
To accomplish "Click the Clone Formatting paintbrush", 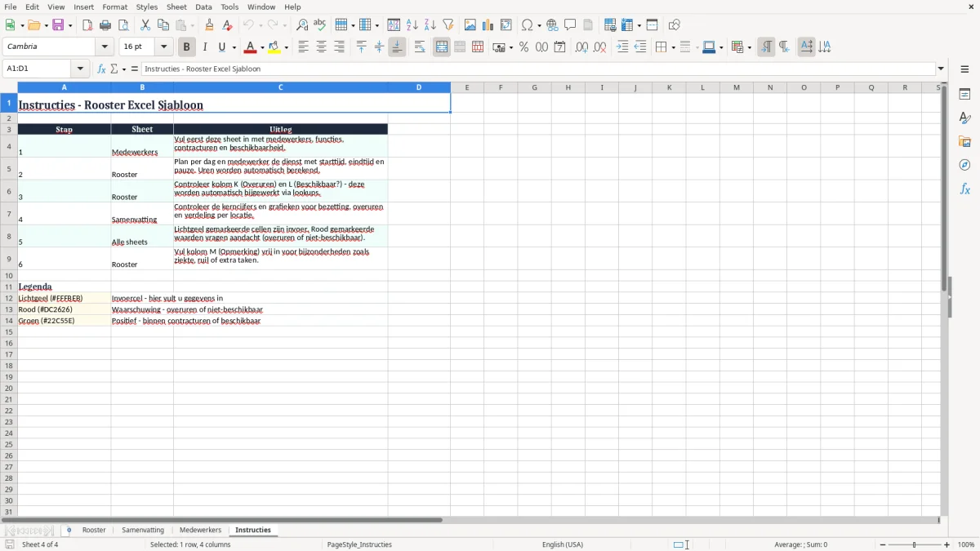I will pos(209,25).
